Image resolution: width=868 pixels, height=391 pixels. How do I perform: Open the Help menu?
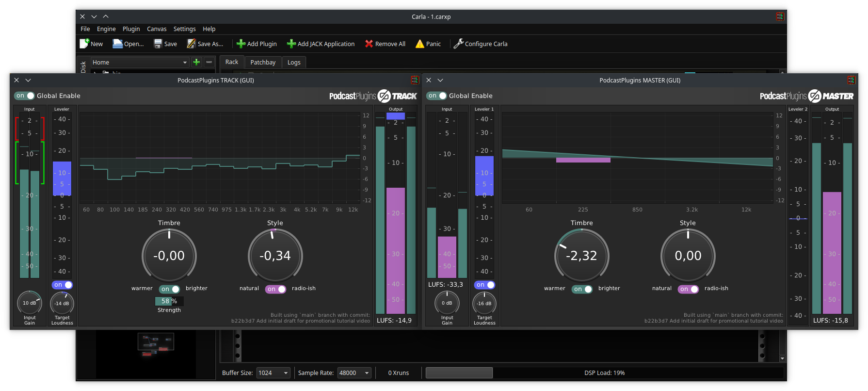209,29
